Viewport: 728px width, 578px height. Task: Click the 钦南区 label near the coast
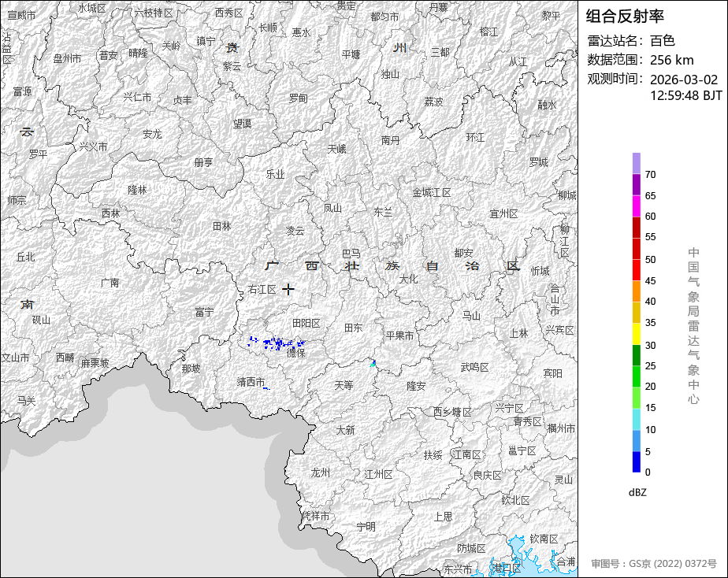click(x=543, y=539)
